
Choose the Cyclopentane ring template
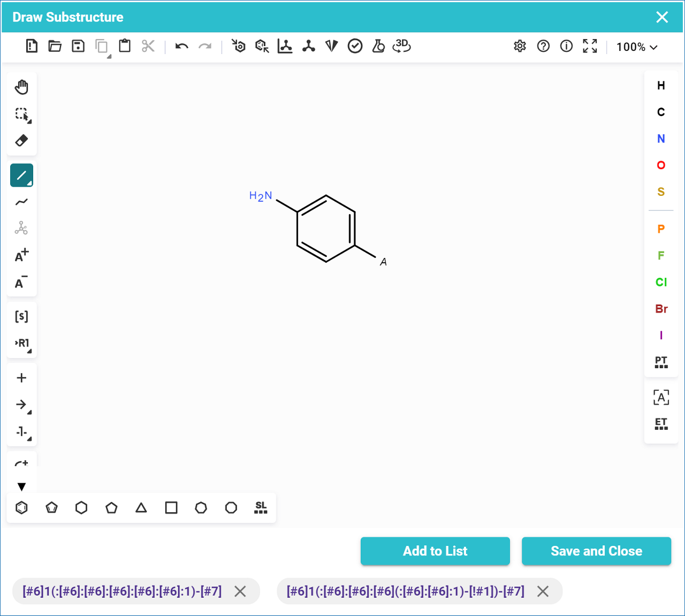click(x=111, y=507)
